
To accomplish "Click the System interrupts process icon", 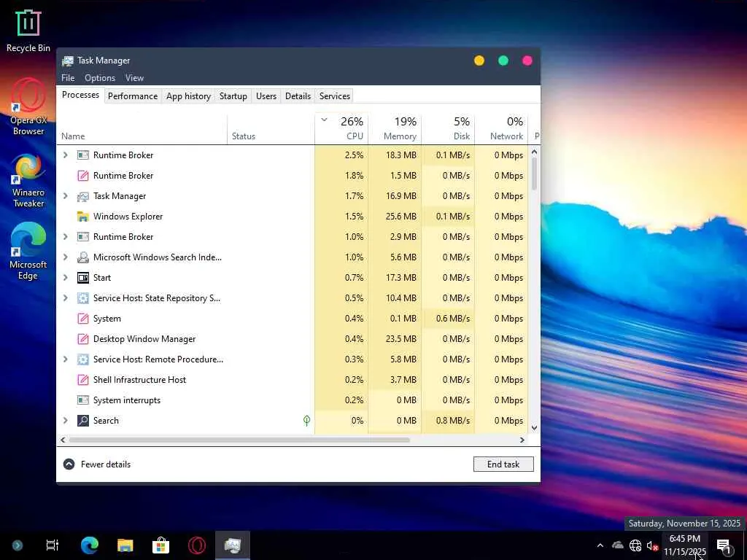I will point(83,400).
